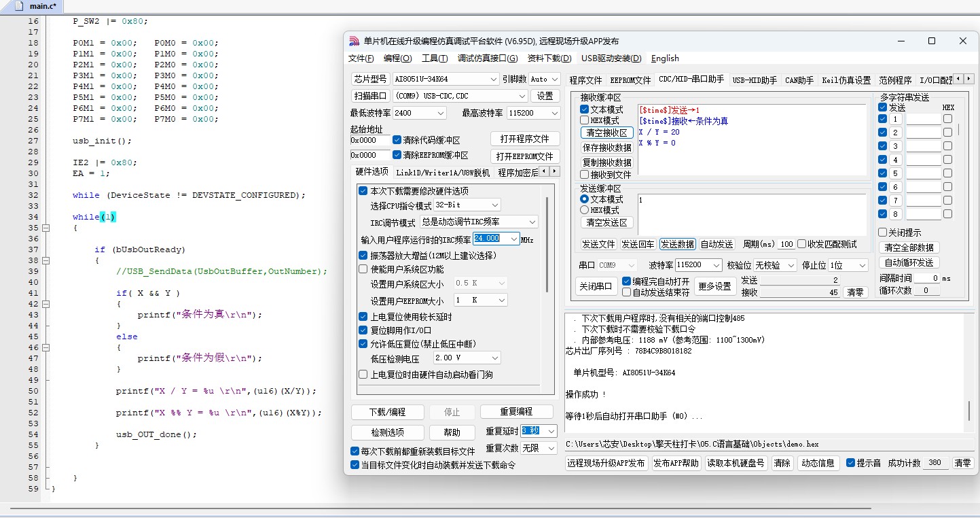Click the 下载/编程 button
980x518 pixels.
pos(388,412)
